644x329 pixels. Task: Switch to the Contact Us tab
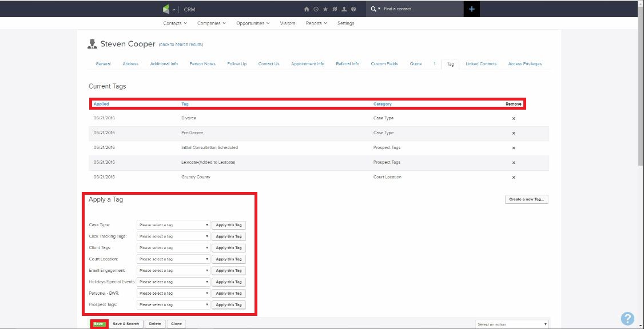[x=269, y=64]
